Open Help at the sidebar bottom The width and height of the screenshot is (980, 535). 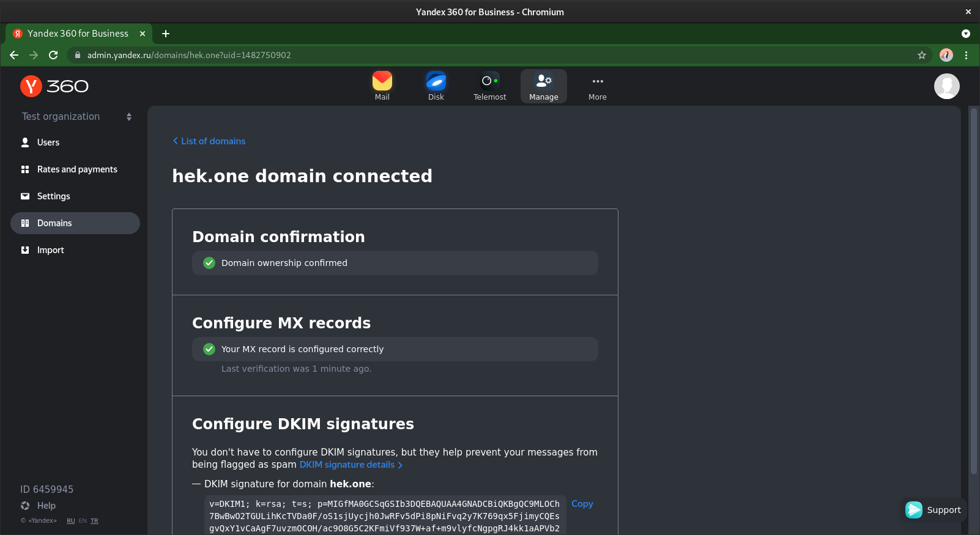click(x=38, y=506)
